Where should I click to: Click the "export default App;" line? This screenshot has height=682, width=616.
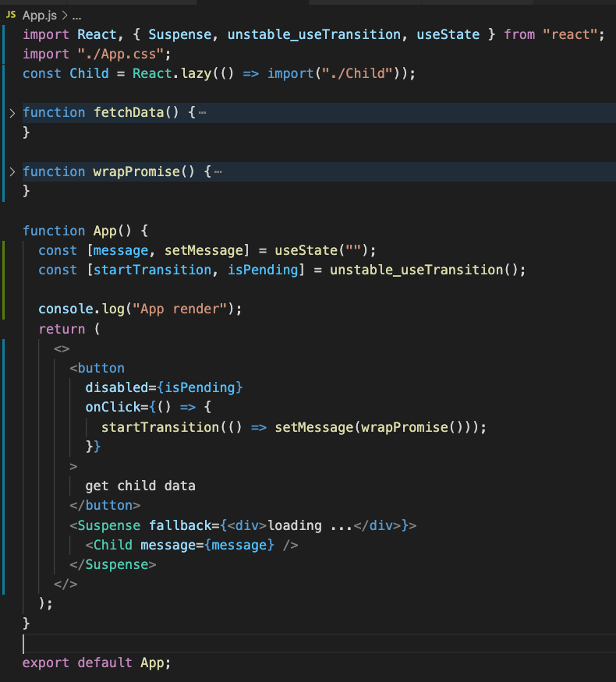97,663
